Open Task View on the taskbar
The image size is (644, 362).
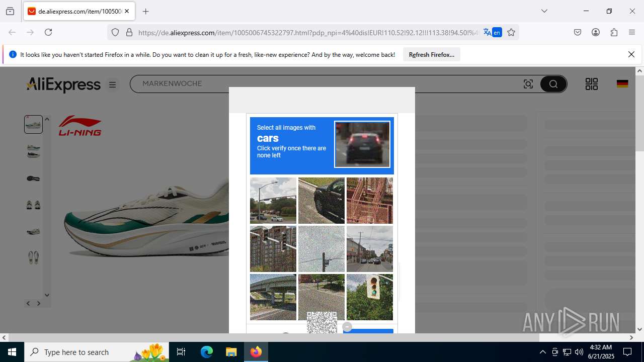tap(181, 352)
